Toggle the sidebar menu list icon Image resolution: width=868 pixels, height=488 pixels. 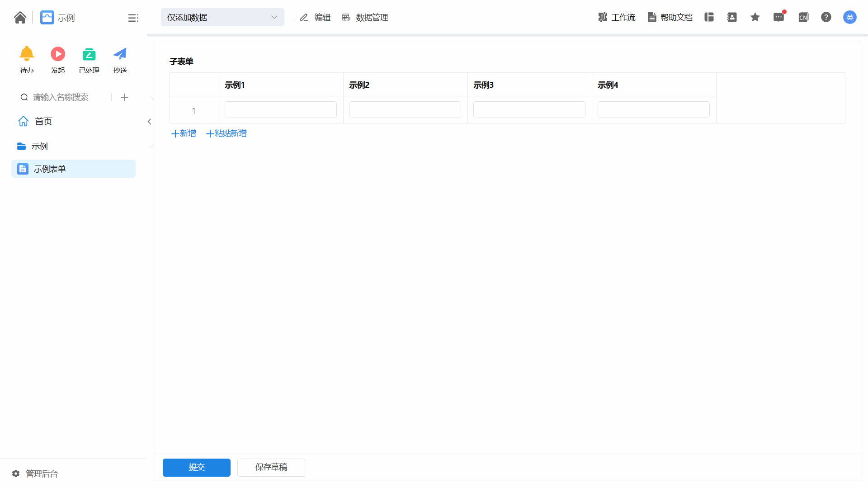(x=133, y=18)
